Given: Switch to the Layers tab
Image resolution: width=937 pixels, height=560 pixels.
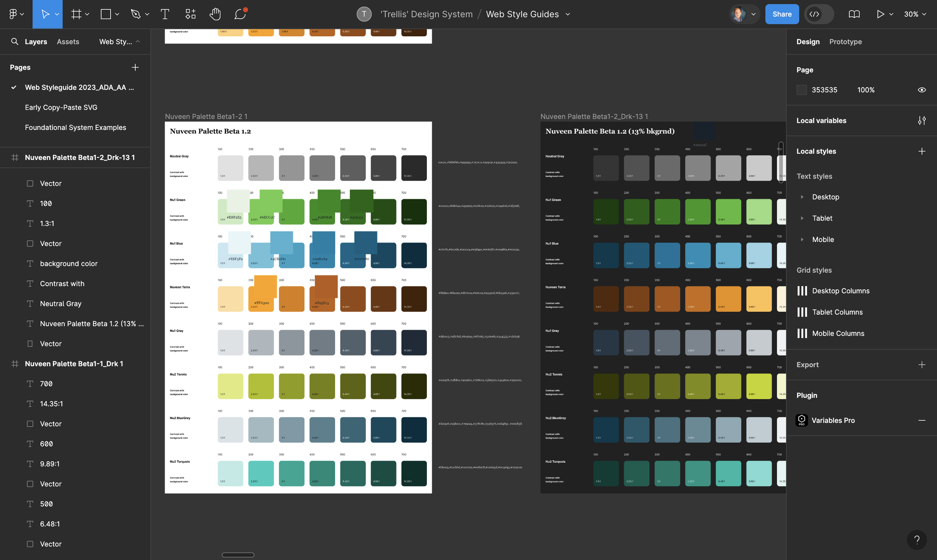Looking at the screenshot, I should (36, 42).
